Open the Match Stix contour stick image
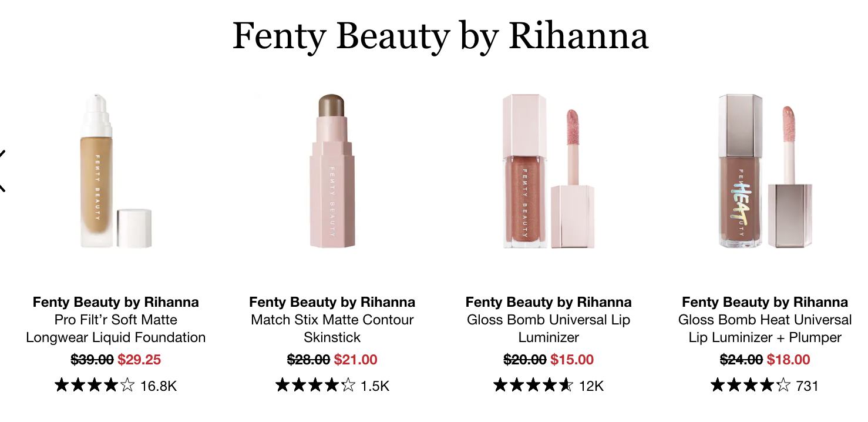The width and height of the screenshot is (868, 422). click(332, 171)
